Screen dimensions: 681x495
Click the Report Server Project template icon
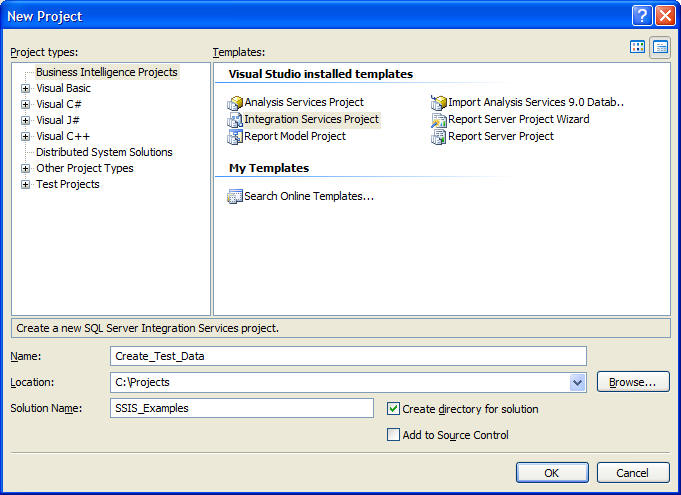pyautogui.click(x=439, y=137)
